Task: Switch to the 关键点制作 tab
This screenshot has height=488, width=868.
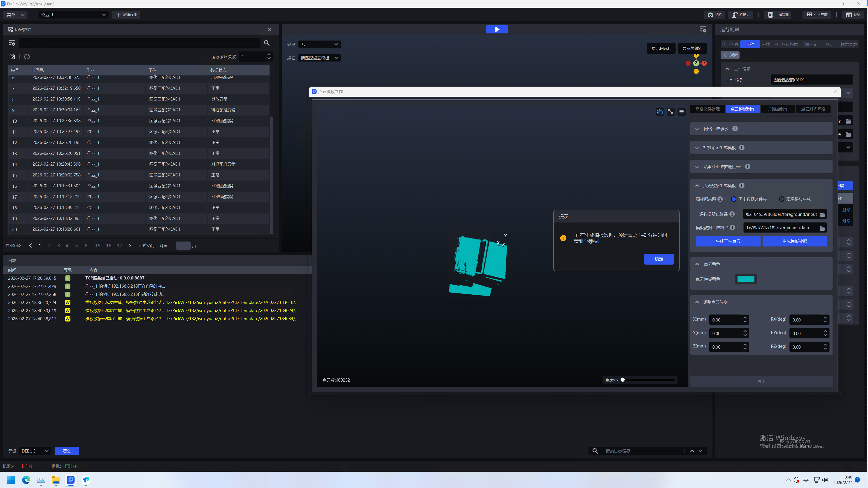Action: click(x=778, y=109)
